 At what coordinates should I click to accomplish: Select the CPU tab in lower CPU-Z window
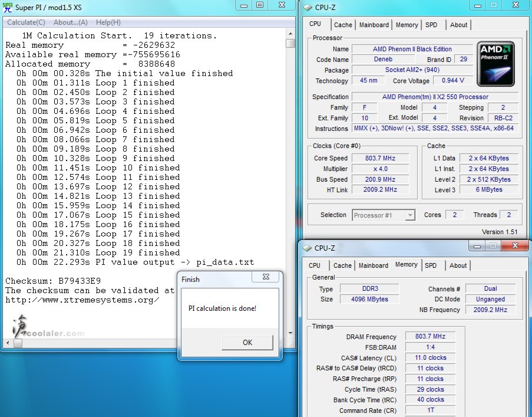click(x=315, y=265)
